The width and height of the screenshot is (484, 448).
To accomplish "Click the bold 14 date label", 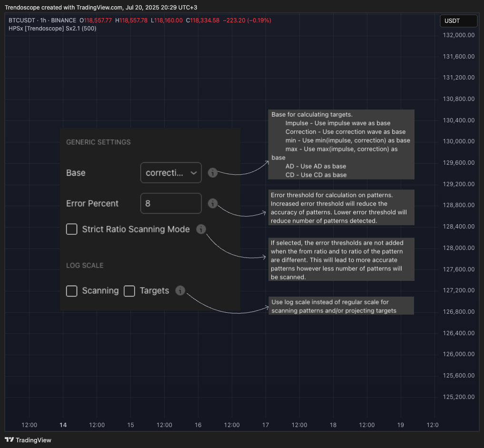I will point(63,425).
